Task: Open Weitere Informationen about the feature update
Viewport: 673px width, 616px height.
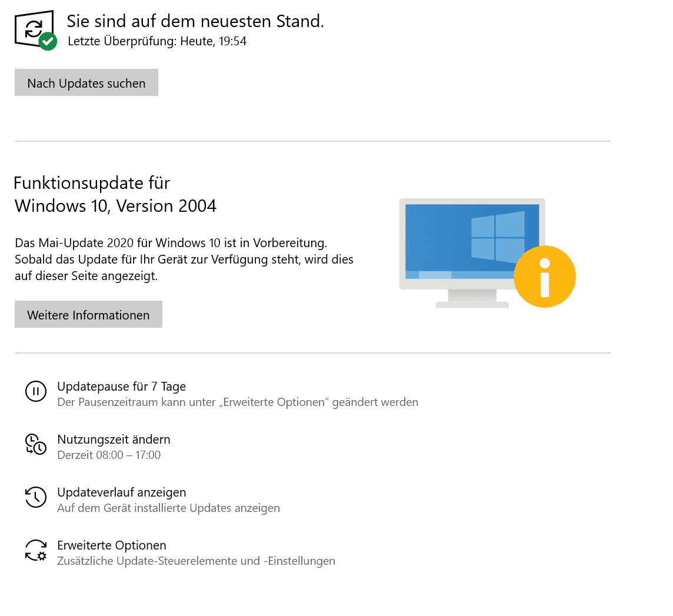Action: [88, 314]
